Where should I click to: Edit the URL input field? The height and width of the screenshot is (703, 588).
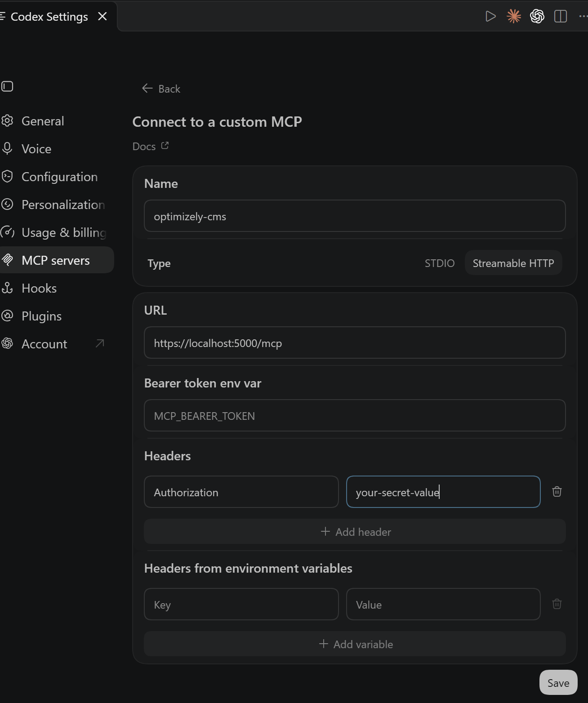tap(355, 343)
